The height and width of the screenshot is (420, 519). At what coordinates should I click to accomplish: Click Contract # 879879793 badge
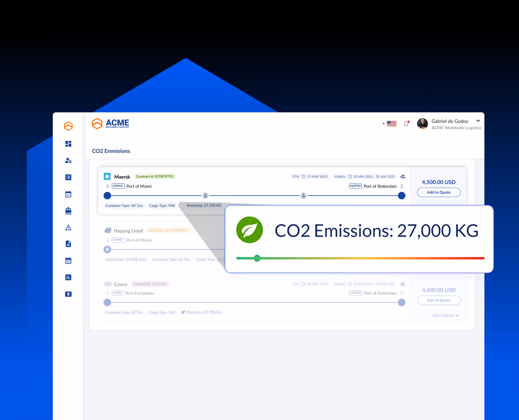(155, 176)
